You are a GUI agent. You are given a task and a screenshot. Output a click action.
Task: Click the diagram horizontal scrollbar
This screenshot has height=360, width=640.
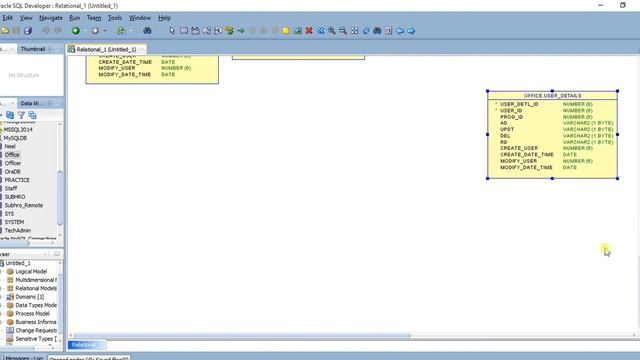242,336
